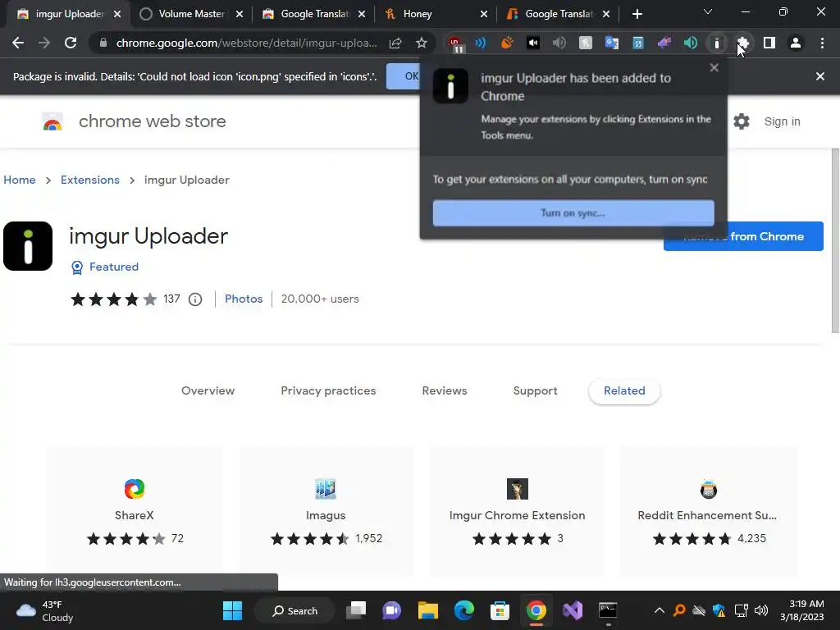
Task: Open the Extensions breadcrumb link
Action: pyautogui.click(x=90, y=180)
